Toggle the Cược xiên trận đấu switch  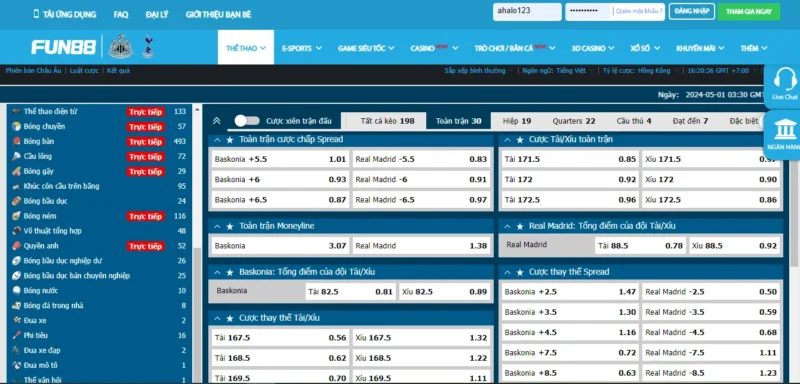[x=247, y=121]
